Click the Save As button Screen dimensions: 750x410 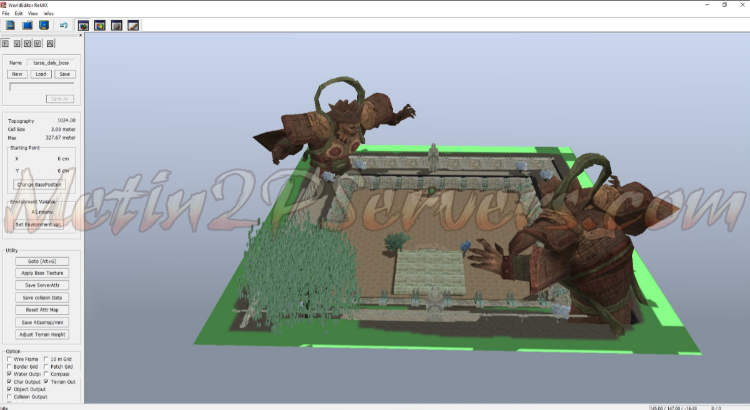pyautogui.click(x=60, y=99)
